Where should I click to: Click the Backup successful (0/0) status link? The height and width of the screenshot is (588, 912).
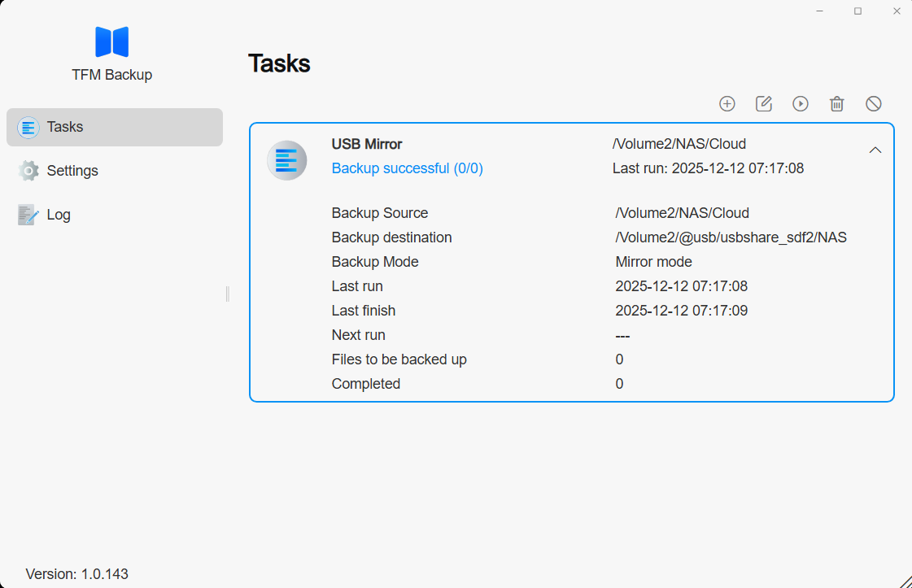(407, 168)
